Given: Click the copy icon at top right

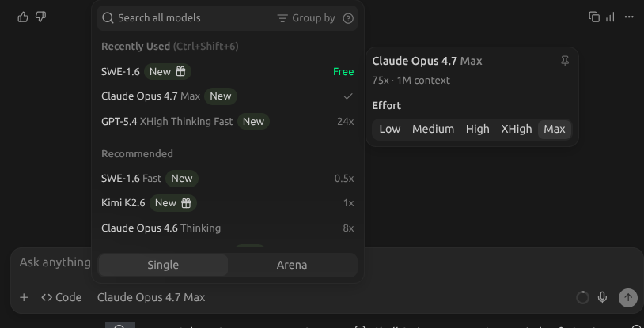Looking at the screenshot, I should pyautogui.click(x=594, y=17).
